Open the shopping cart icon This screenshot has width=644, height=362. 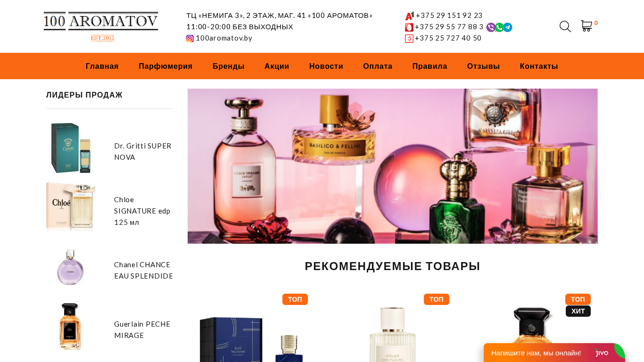tap(586, 26)
